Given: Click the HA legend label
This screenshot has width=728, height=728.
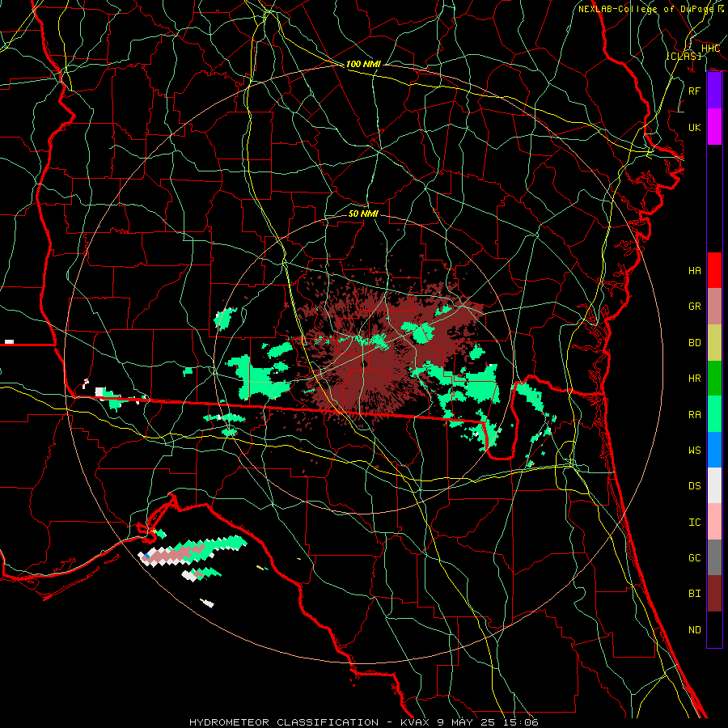Looking at the screenshot, I should coord(694,271).
